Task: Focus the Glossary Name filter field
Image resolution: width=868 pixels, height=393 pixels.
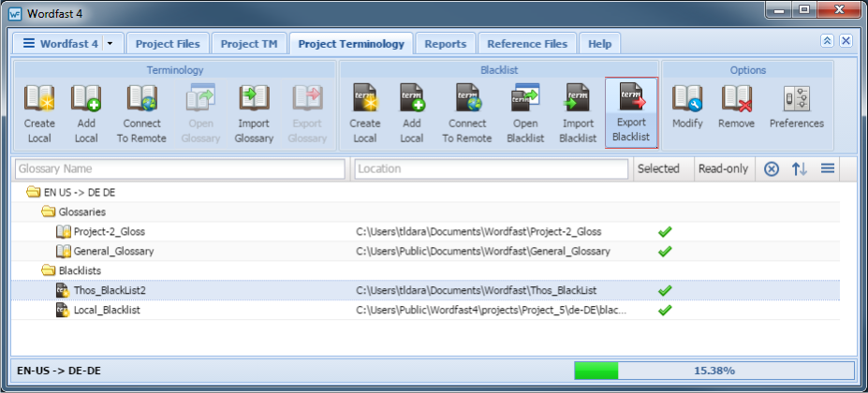Action: (x=181, y=168)
